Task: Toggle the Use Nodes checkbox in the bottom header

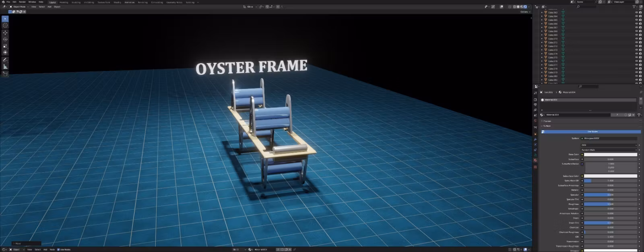Action: tap(58, 250)
